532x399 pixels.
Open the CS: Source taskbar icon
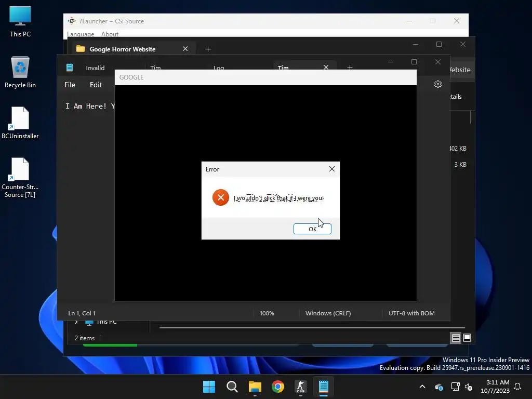[301, 387]
